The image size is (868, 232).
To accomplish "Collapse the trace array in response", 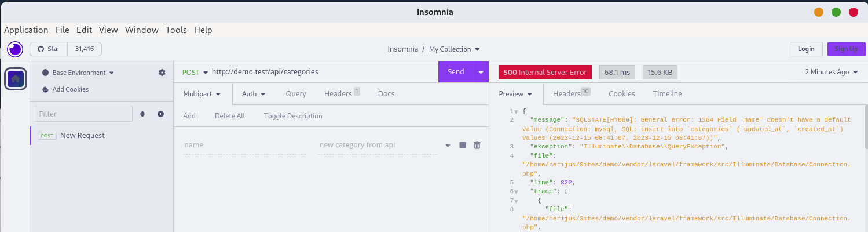I will click(x=516, y=191).
